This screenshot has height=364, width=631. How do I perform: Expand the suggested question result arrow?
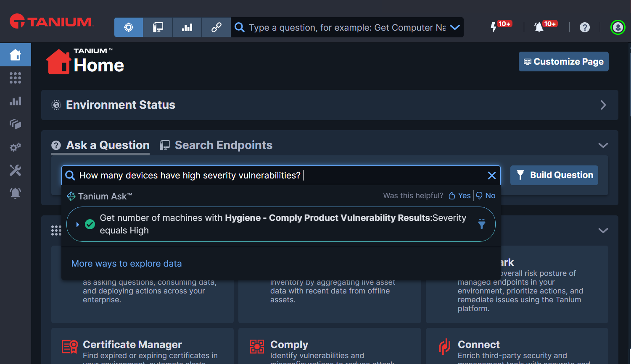pos(78,225)
